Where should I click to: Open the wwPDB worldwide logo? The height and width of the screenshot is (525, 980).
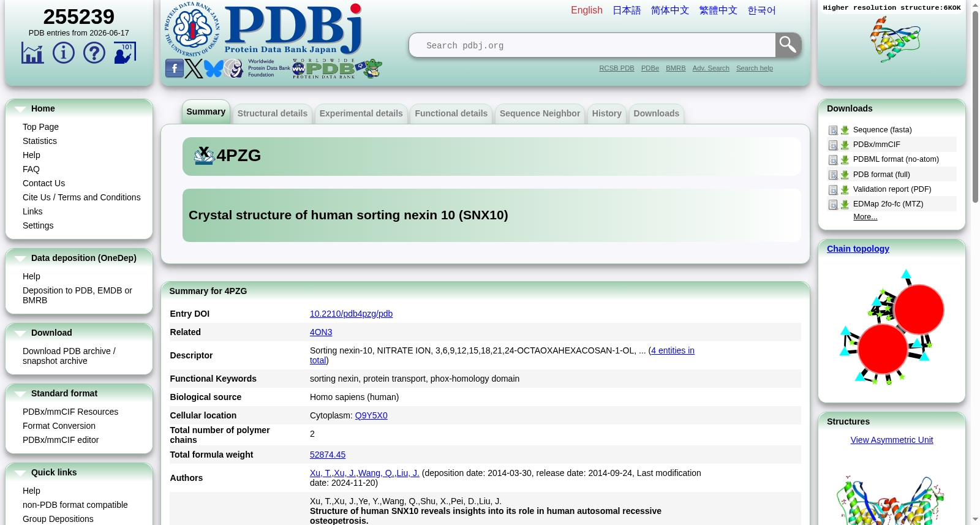323,69
